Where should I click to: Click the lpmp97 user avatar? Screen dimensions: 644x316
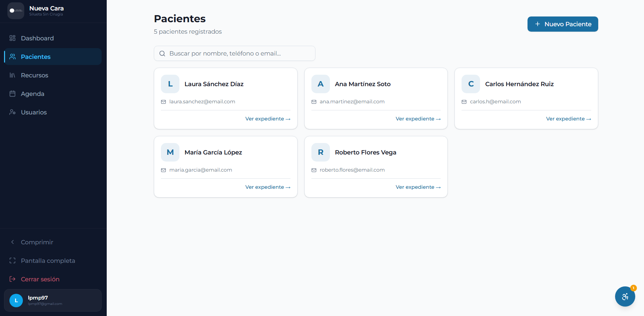[16, 301]
